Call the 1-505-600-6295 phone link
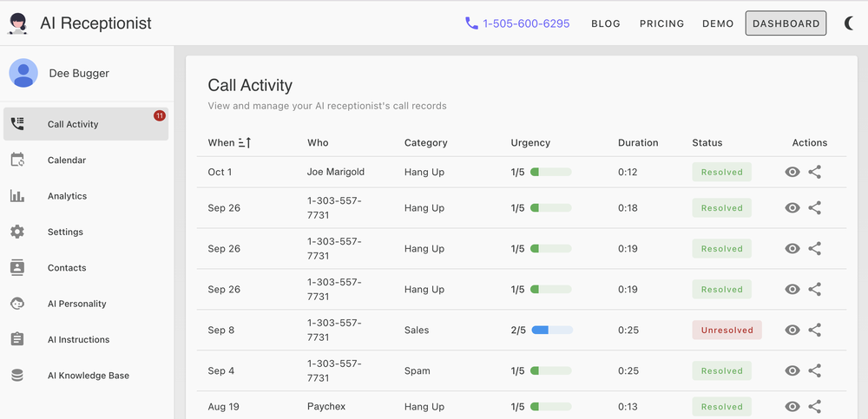Image resolution: width=868 pixels, height=419 pixels. pyautogui.click(x=517, y=23)
